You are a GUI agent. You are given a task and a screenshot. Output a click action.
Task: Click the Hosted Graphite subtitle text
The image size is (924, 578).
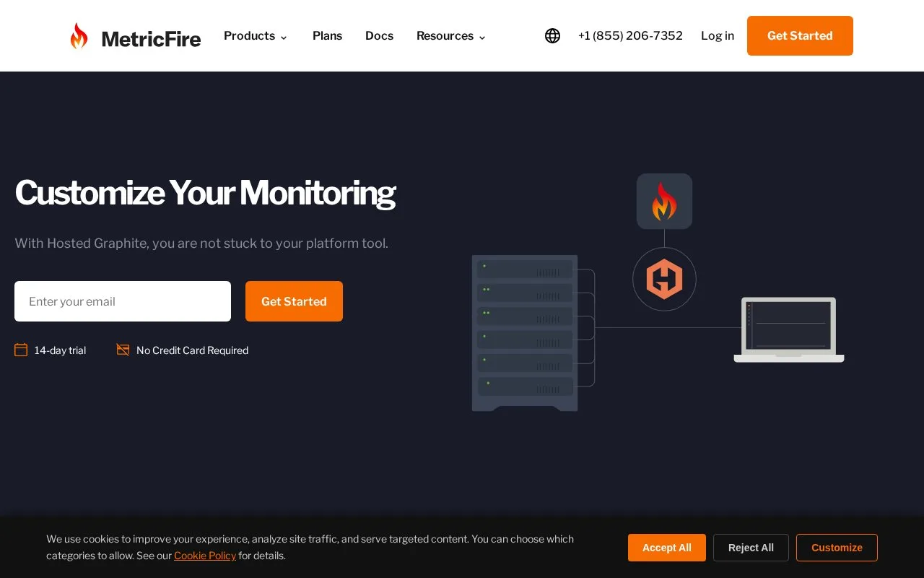(201, 243)
